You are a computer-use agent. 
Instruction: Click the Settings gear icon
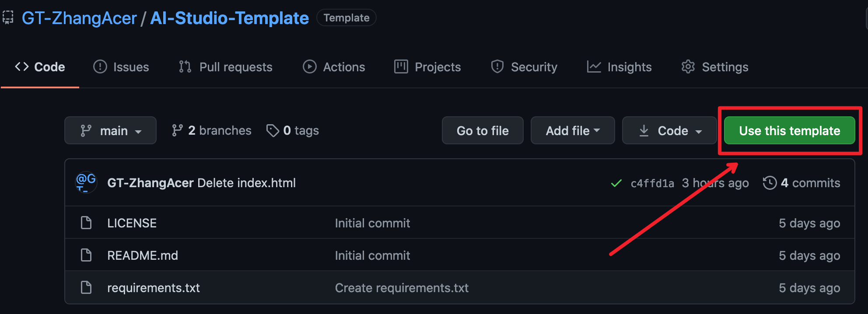tap(688, 66)
